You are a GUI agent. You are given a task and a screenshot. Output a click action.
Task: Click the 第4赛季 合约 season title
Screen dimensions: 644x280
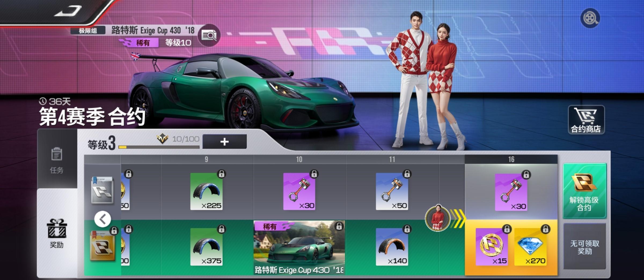point(92,117)
